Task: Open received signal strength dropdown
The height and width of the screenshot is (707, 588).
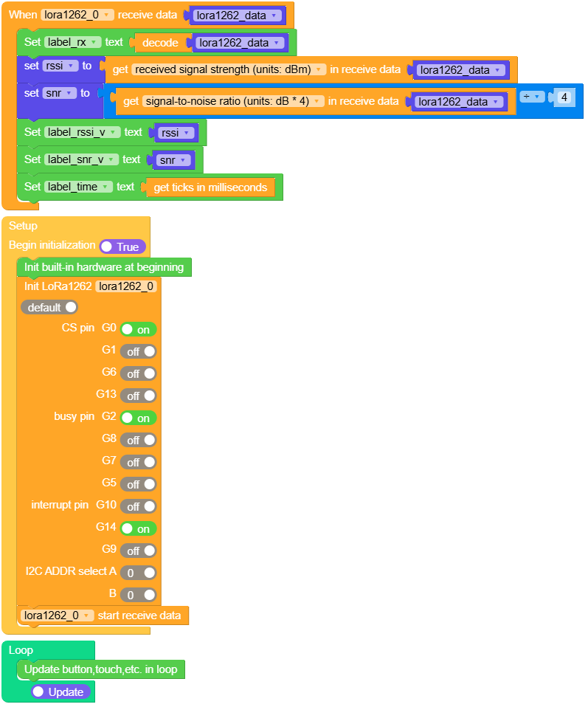Action: pyautogui.click(x=229, y=69)
